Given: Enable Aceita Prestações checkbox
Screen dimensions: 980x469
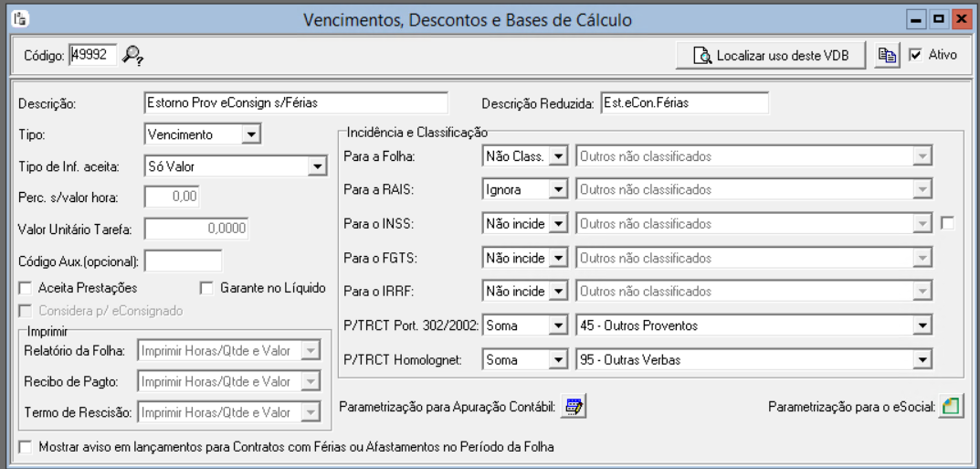Looking at the screenshot, I should [25, 288].
